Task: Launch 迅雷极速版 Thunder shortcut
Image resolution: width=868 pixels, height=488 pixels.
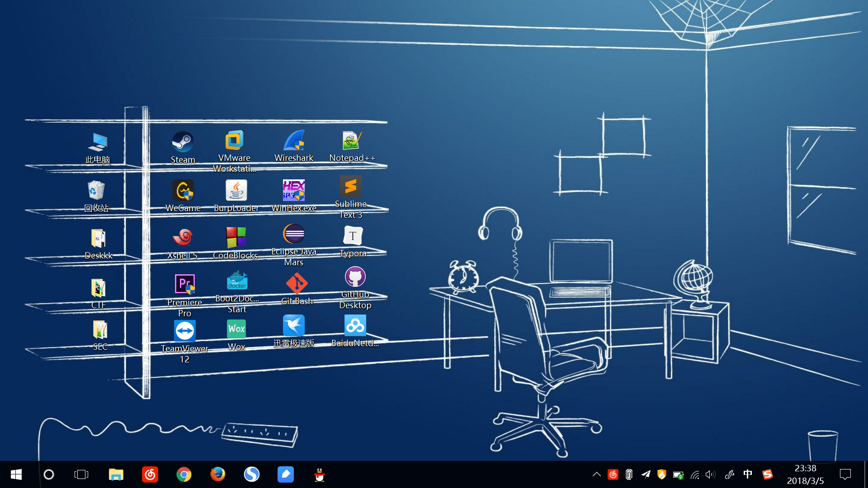Action: click(294, 332)
